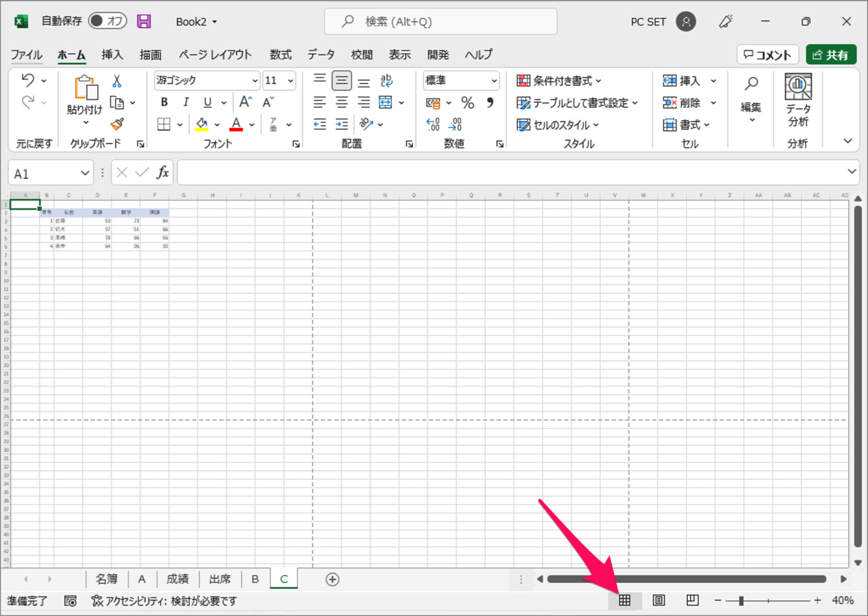Screen dimensions: 868x616
Task: Click the Paste clipboard icon
Action: click(85, 88)
